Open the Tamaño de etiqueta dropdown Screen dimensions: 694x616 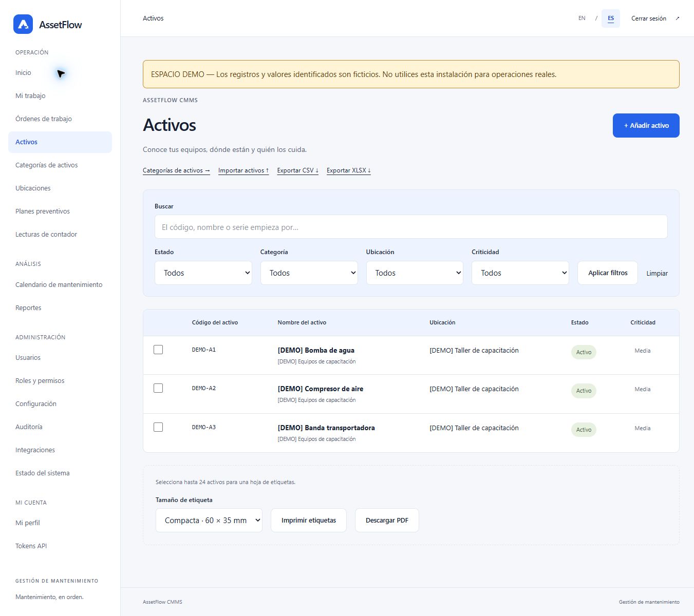(209, 521)
